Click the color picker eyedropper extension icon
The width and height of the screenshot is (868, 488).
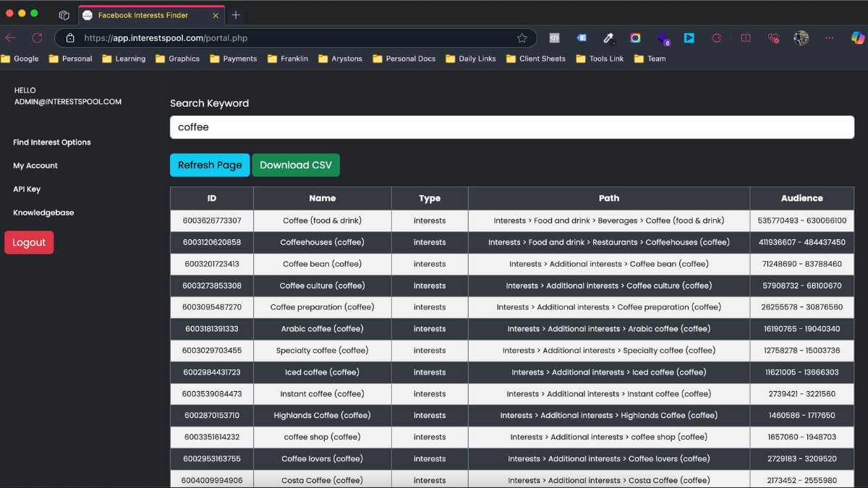[x=608, y=38]
